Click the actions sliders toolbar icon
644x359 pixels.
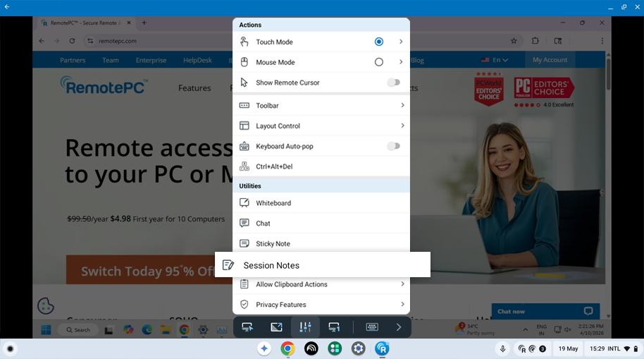coord(305,327)
